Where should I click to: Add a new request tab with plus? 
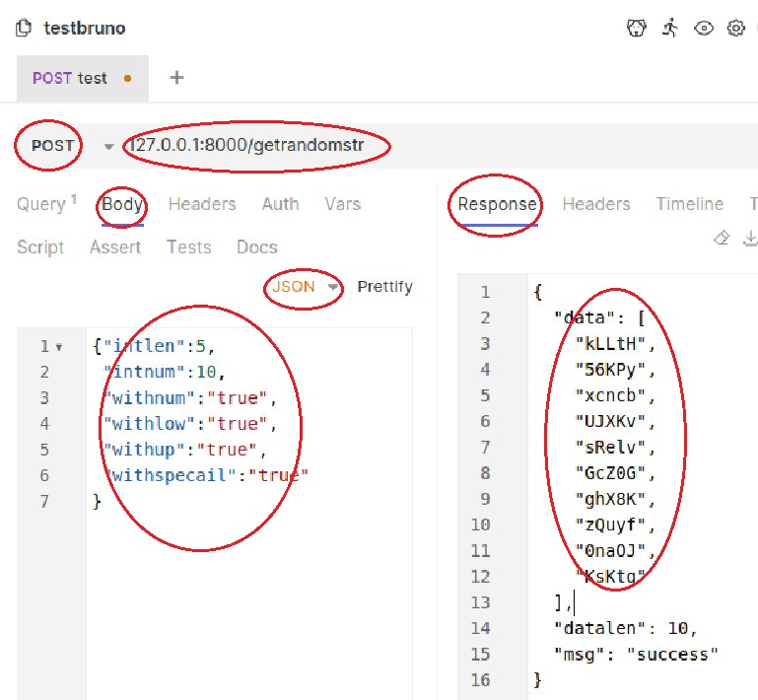tap(177, 77)
